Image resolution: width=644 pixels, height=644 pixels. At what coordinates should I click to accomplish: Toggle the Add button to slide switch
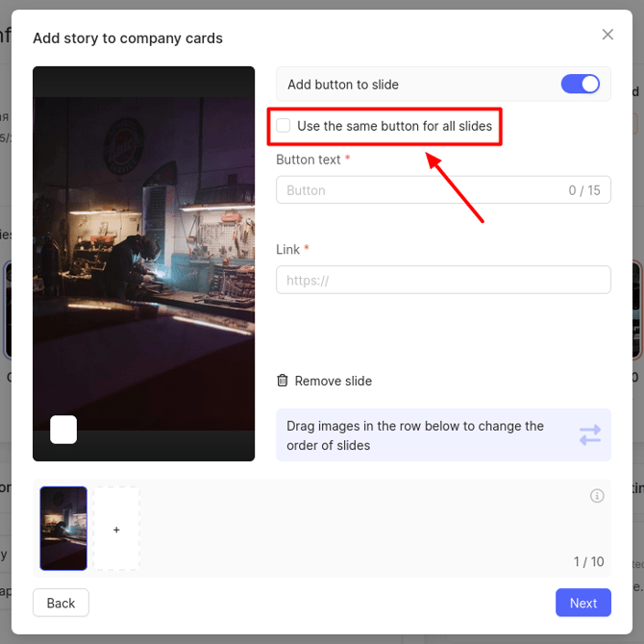pos(580,85)
